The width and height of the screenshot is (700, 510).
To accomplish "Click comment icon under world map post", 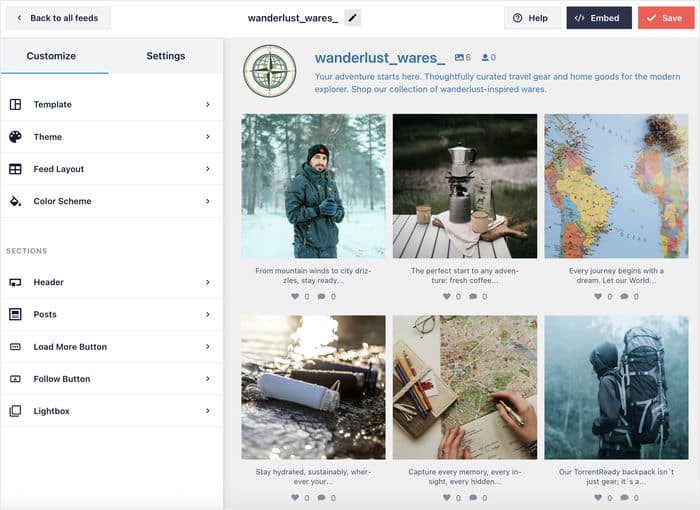I will point(625,296).
